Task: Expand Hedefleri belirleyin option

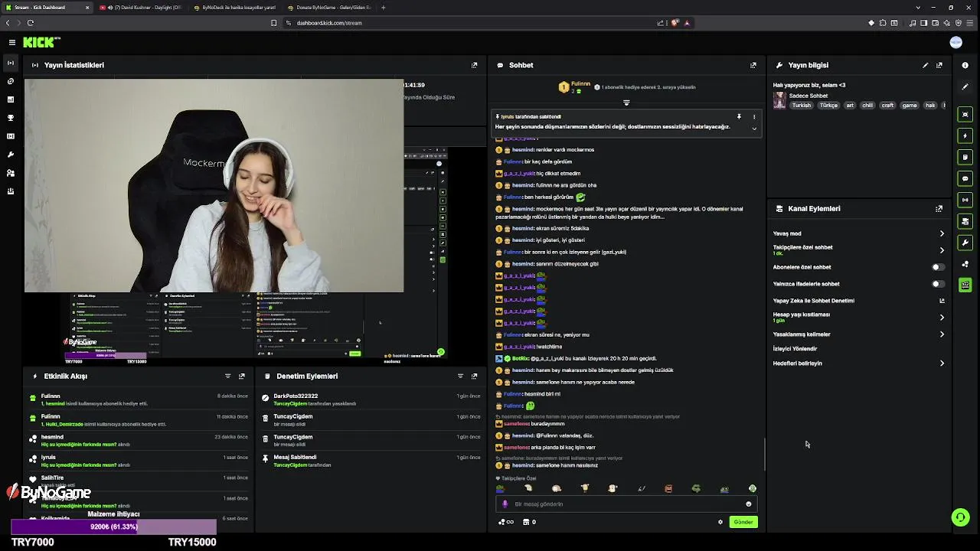Action: coord(942,364)
